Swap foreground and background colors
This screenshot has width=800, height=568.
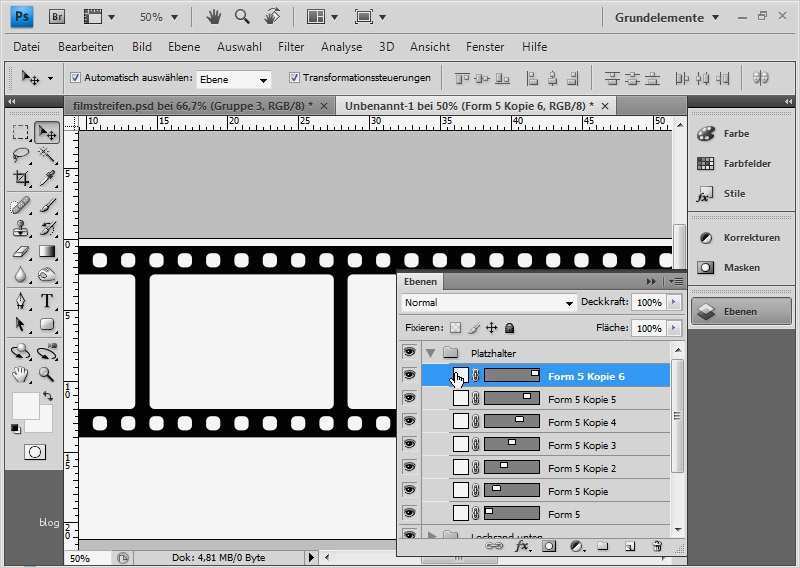click(47, 396)
